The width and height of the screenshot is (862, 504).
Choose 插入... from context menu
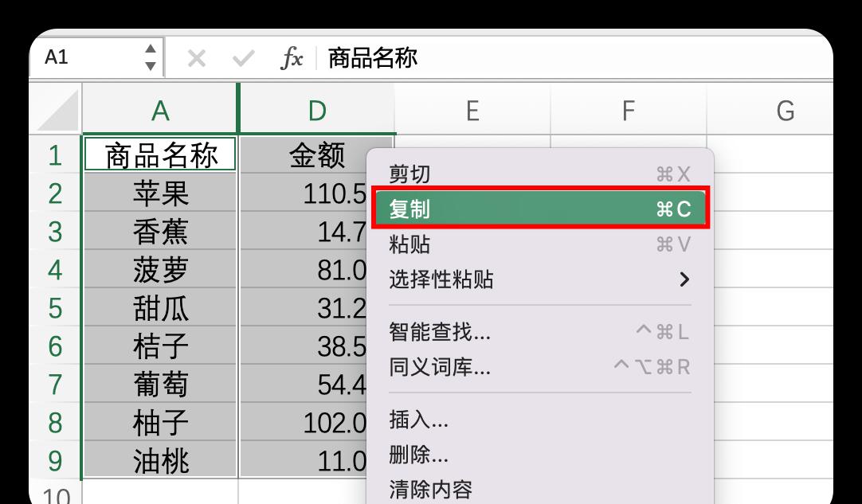coord(540,420)
